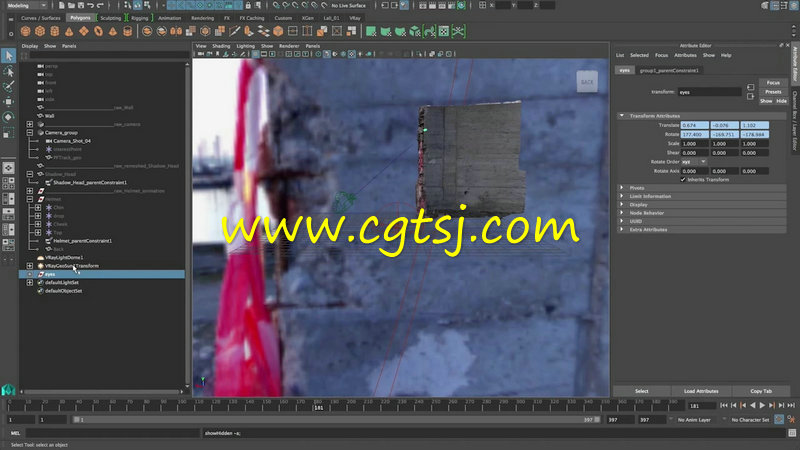Click the Outliner vertical scrollbar

(x=187, y=224)
